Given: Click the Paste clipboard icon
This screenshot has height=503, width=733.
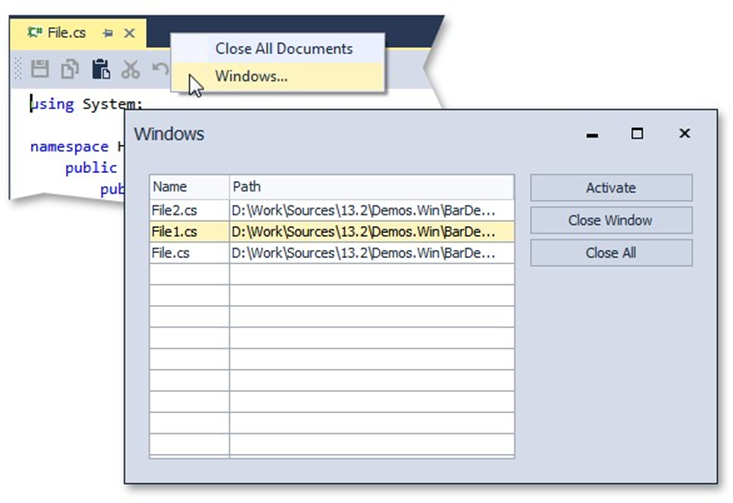Looking at the screenshot, I should pyautogui.click(x=100, y=69).
